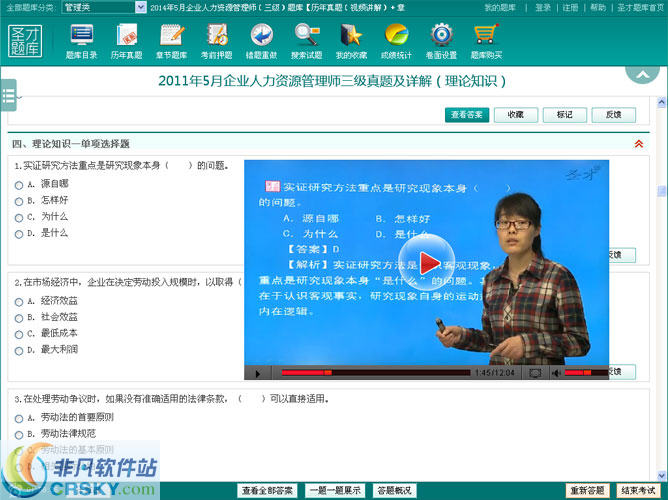Open the 题库购买 shopping cart icon
Image resolution: width=669 pixels, height=500 pixels.
(486, 41)
